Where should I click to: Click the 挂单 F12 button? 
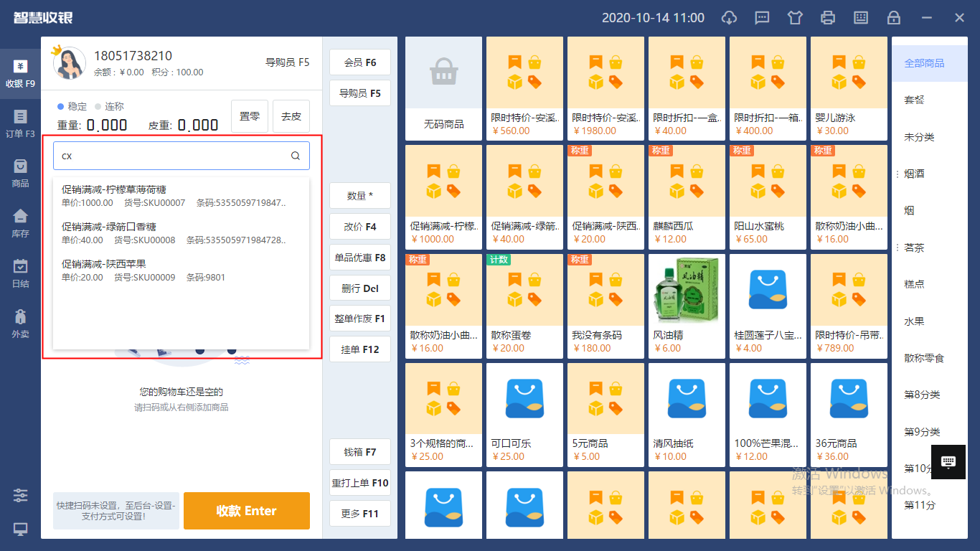(360, 349)
